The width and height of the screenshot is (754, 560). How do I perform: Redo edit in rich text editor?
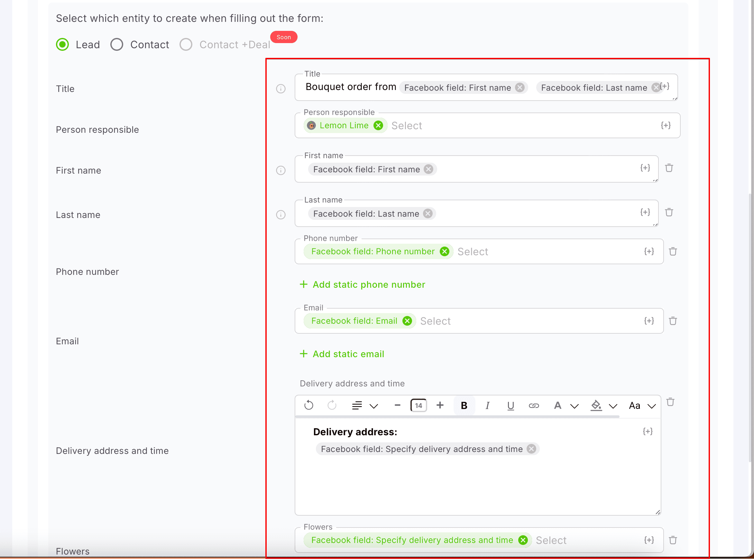pyautogui.click(x=332, y=405)
